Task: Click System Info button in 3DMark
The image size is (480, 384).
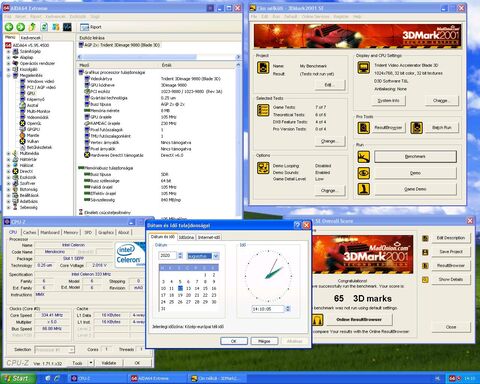Action: click(x=389, y=100)
